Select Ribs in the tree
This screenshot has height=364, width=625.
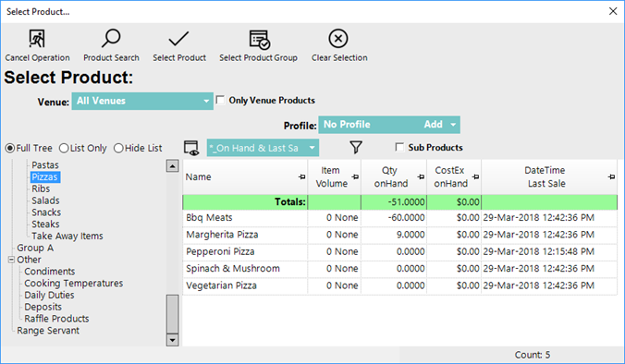click(x=41, y=188)
